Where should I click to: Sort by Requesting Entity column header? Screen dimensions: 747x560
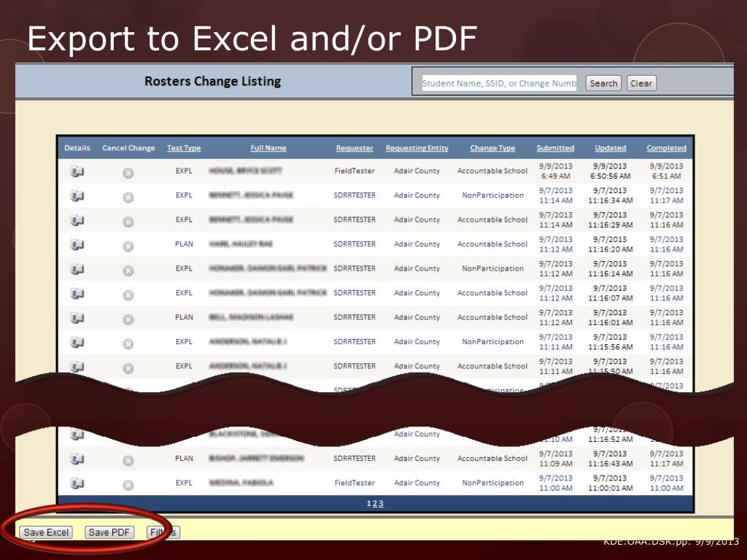click(417, 148)
